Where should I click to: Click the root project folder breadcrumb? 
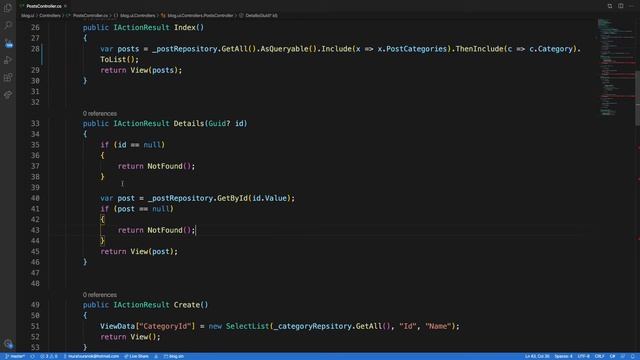pos(28,16)
